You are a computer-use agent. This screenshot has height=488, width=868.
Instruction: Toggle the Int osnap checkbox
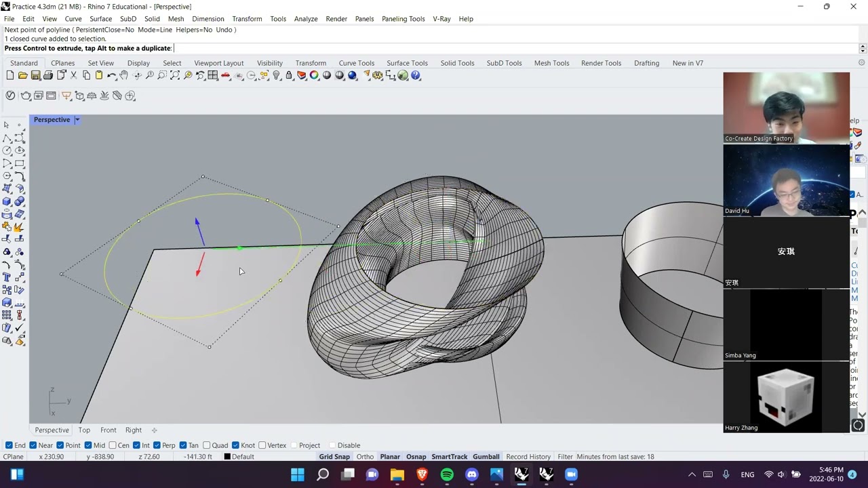click(136, 445)
